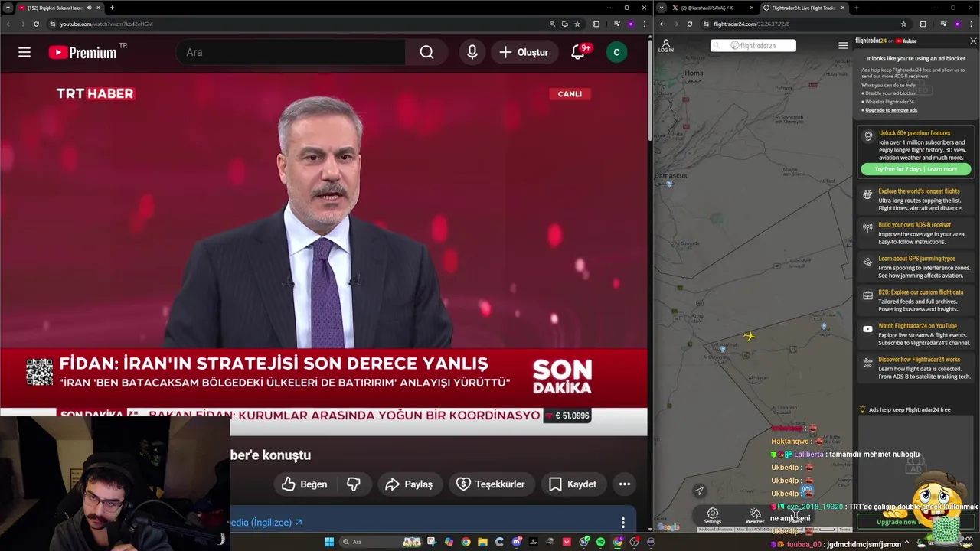Click 'Upgrade to remove ads' link
Image resolution: width=980 pixels, height=551 pixels.
[x=891, y=110]
